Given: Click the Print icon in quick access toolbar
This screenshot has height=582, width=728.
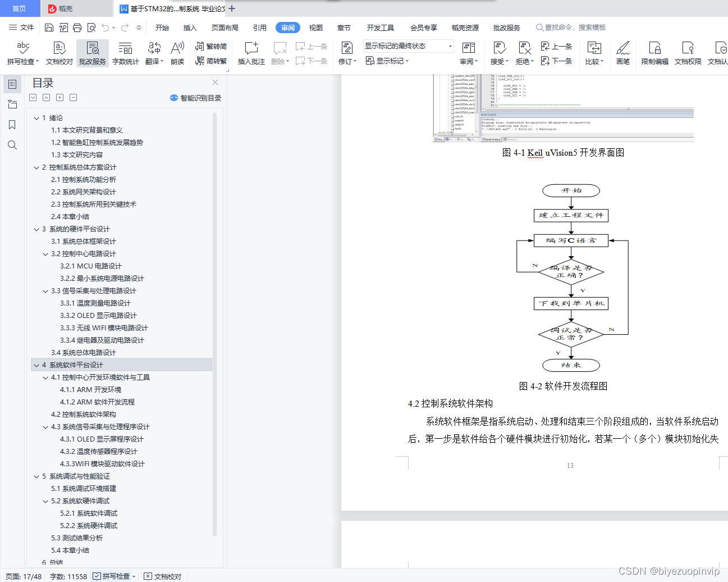Looking at the screenshot, I should 77,28.
